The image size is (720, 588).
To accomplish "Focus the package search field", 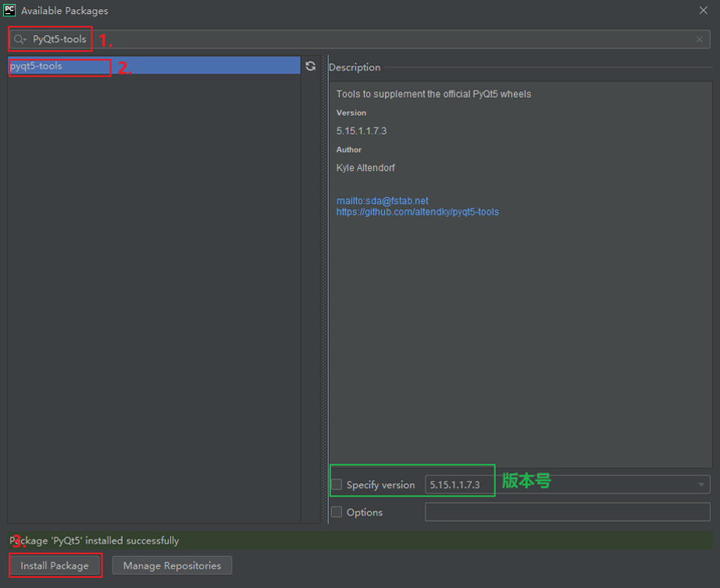I will pyautogui.click(x=389, y=39).
